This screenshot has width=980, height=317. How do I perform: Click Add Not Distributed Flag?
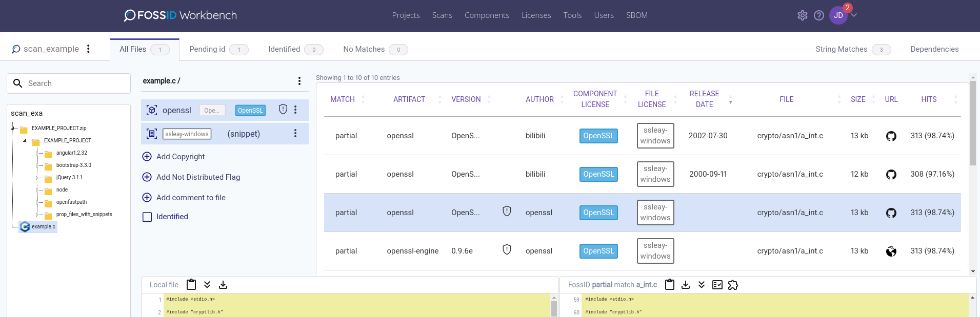(x=191, y=177)
